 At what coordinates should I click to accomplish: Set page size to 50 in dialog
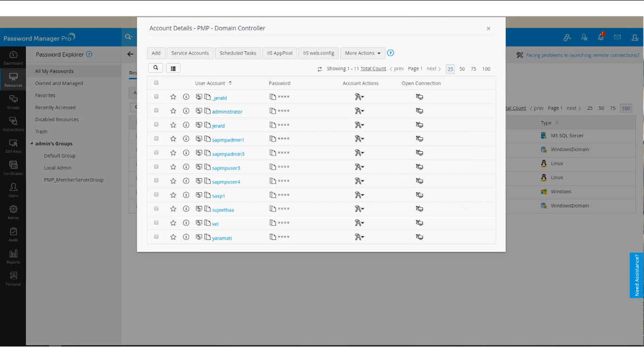click(462, 69)
